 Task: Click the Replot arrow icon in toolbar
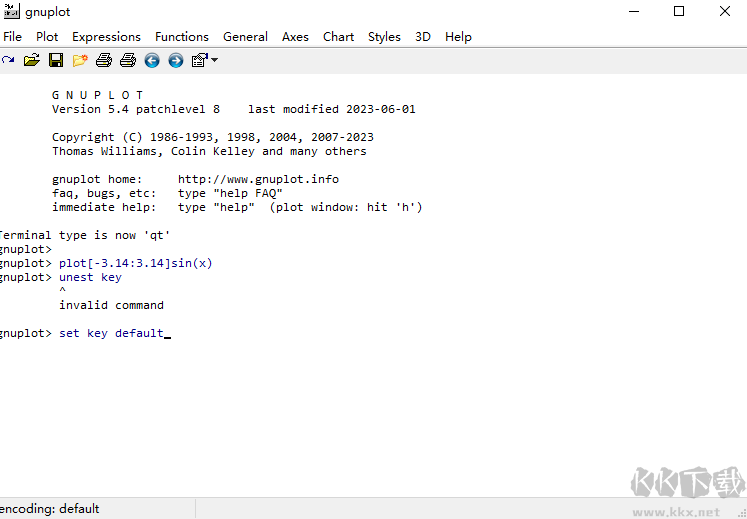tap(8, 60)
